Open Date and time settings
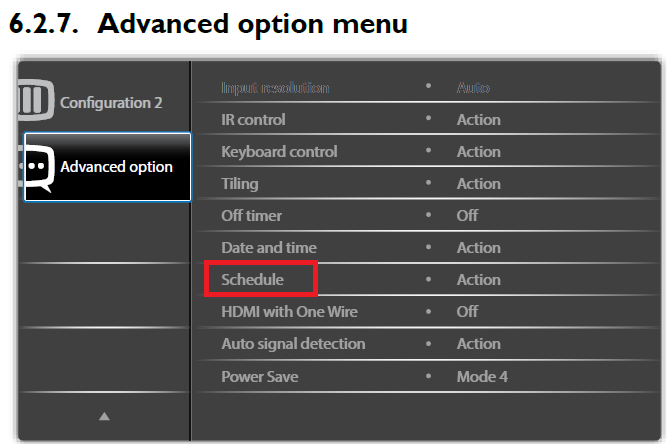The width and height of the screenshot is (667, 444). point(269,248)
